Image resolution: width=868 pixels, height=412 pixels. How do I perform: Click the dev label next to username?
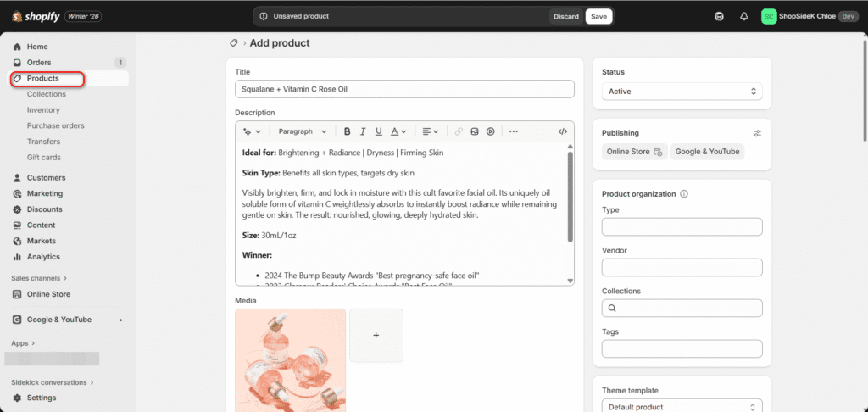pyautogui.click(x=848, y=17)
